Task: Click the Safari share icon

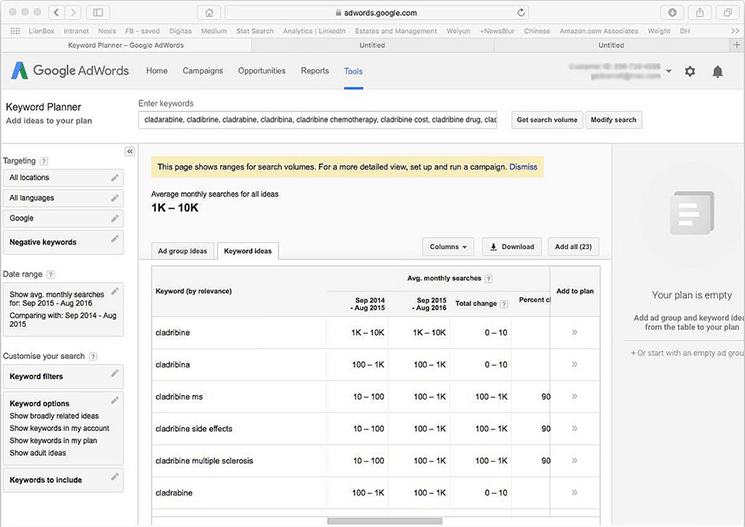Action: click(700, 13)
